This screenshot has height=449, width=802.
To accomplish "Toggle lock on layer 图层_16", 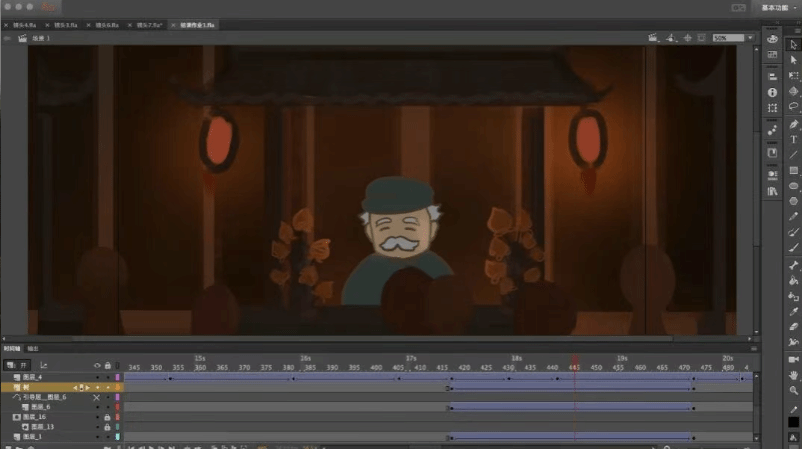I will [x=107, y=417].
